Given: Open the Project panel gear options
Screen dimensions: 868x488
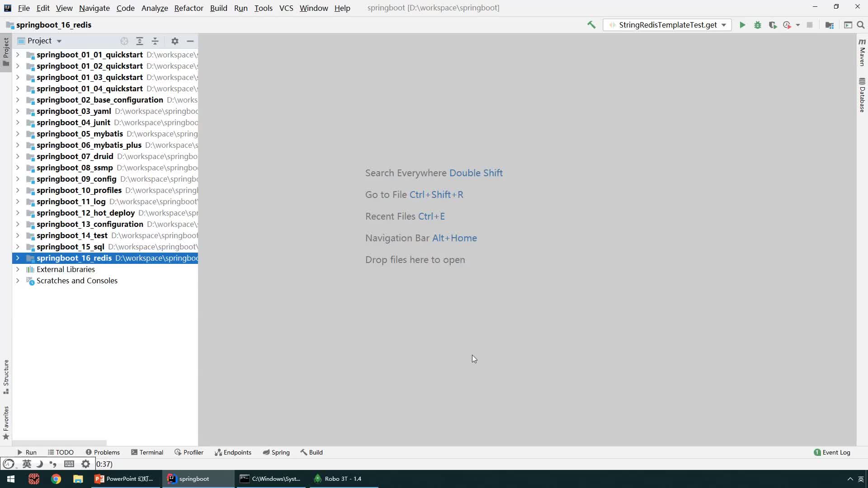Looking at the screenshot, I should pyautogui.click(x=175, y=41).
